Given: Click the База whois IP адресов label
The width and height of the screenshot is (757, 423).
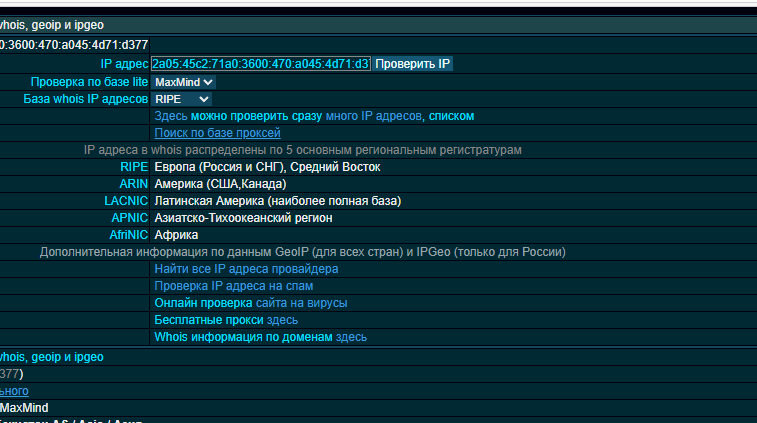Looking at the screenshot, I should [85, 99].
